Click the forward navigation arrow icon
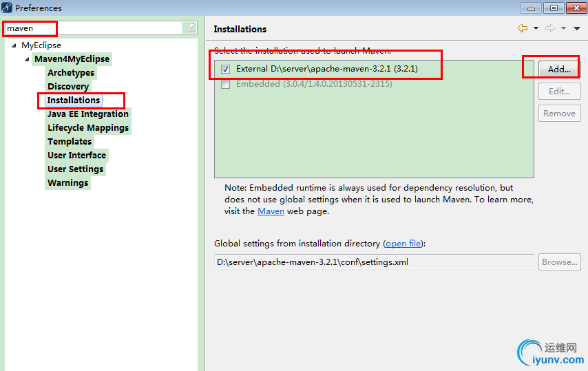 549,28
